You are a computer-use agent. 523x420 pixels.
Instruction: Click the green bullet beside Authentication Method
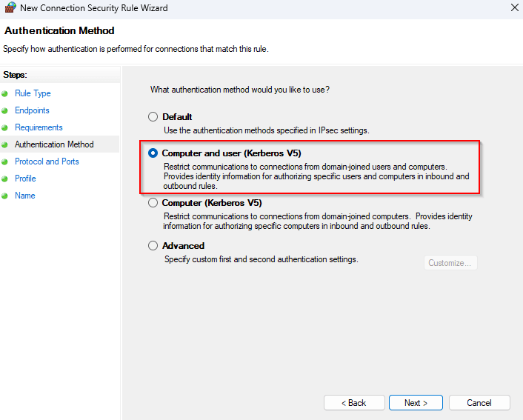click(4, 145)
